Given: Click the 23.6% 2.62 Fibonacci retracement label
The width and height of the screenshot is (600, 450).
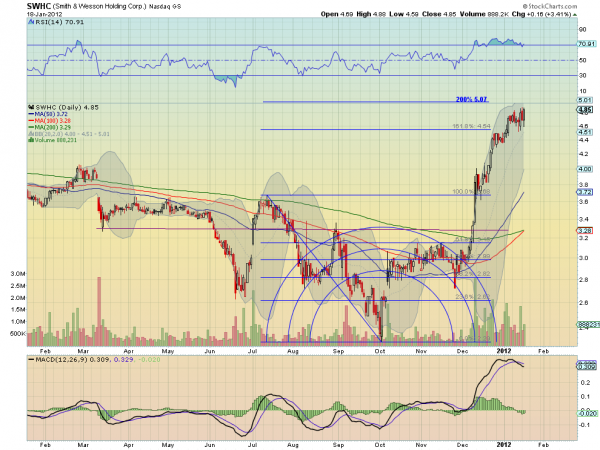Looking at the screenshot, I should click(473, 297).
